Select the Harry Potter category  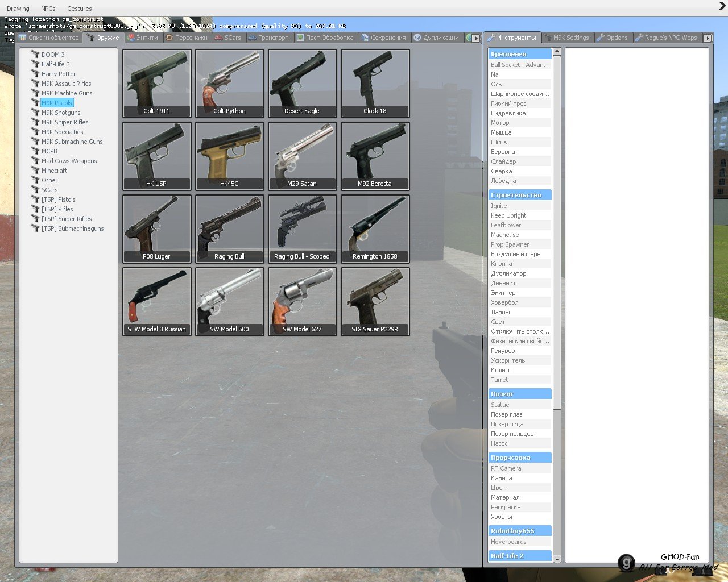coord(58,74)
